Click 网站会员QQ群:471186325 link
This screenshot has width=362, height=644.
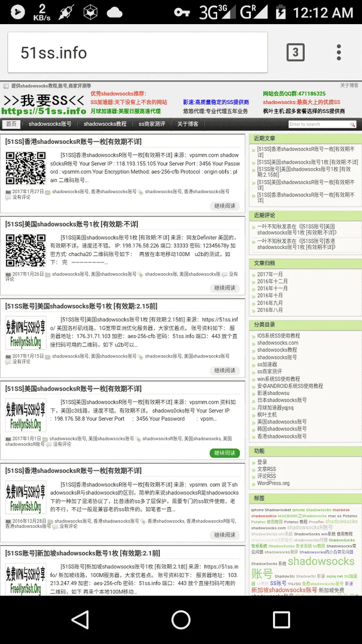[x=294, y=93]
